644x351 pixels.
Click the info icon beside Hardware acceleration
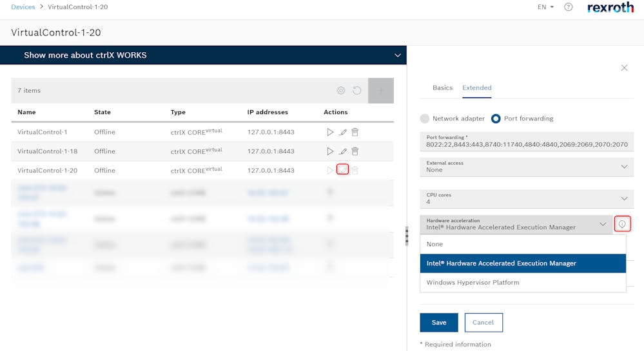(x=622, y=224)
